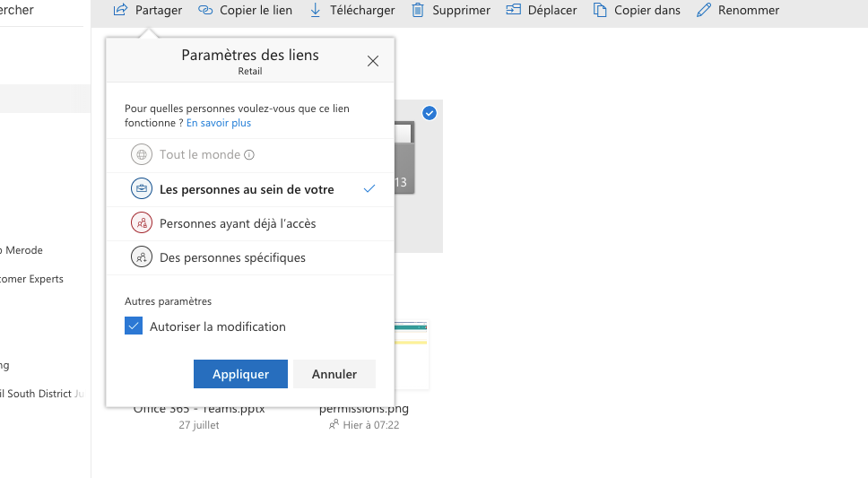Click the Télécharger download arrow icon

pos(315,10)
